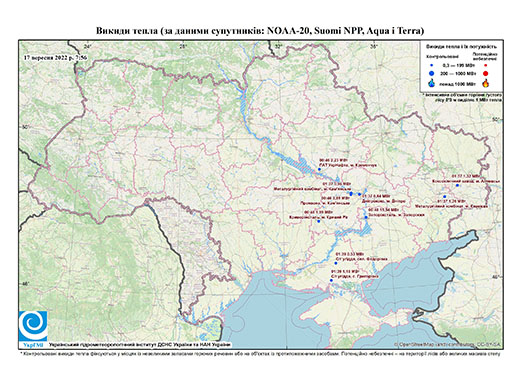Image resolution: width=520 pixels, height=368 pixels.
Task: Click the large red circle legend symbol
Action: pos(486,74)
